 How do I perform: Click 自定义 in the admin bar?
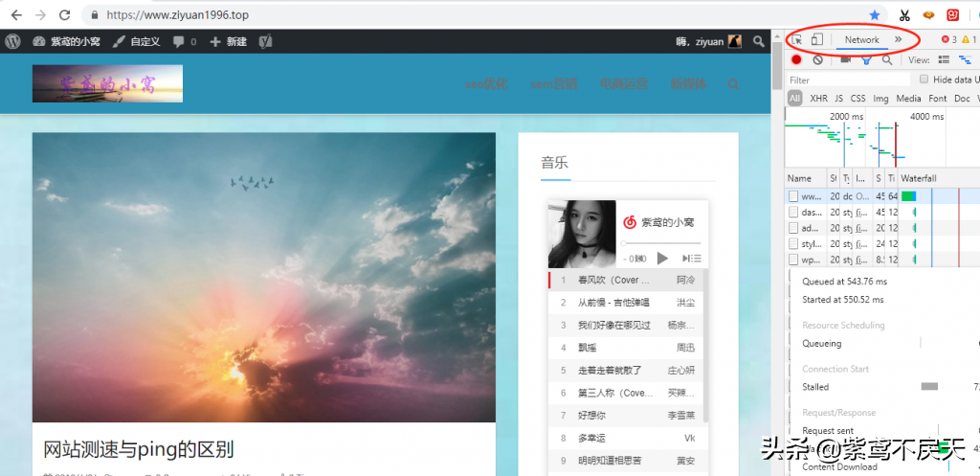point(136,42)
